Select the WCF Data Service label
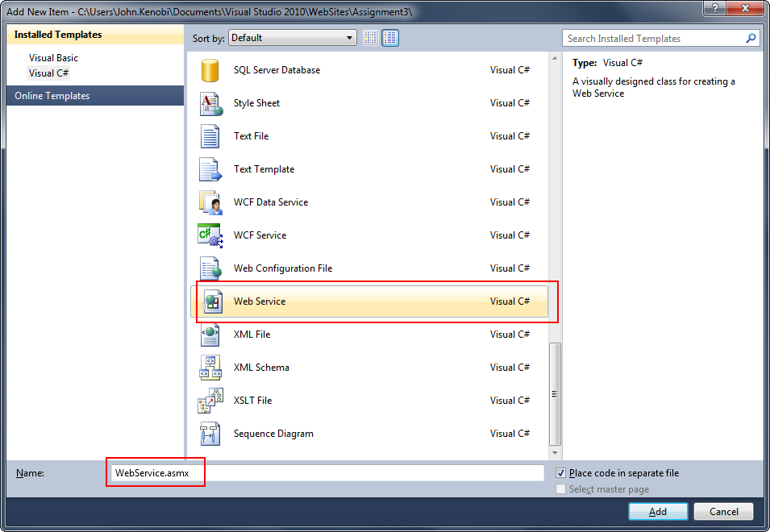The width and height of the screenshot is (770, 532). 271,202
